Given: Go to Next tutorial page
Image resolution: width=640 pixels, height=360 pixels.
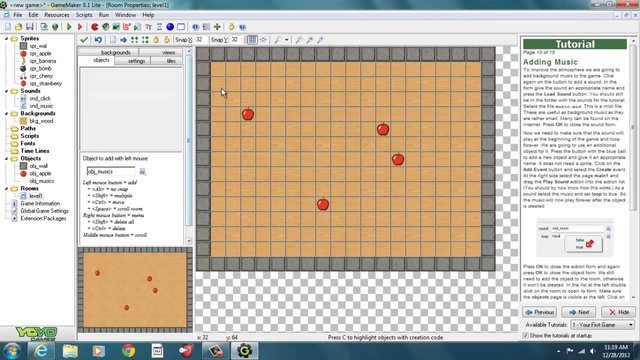Looking at the screenshot, I should (578, 312).
